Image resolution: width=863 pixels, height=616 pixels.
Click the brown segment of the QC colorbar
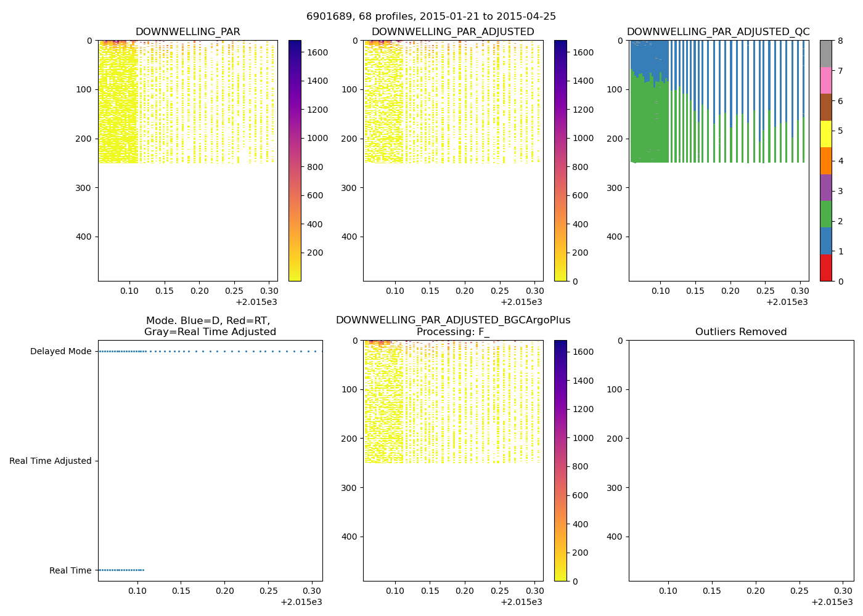point(826,107)
